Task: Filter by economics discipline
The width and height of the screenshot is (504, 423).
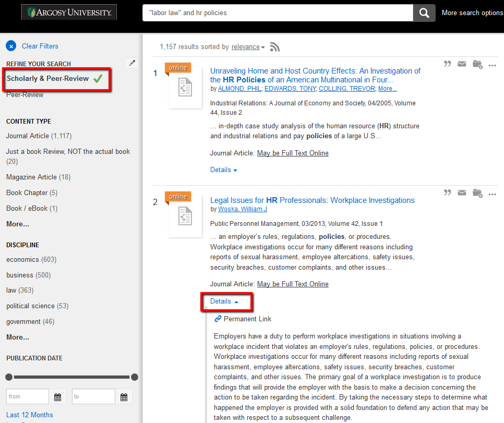Action: tap(31, 260)
